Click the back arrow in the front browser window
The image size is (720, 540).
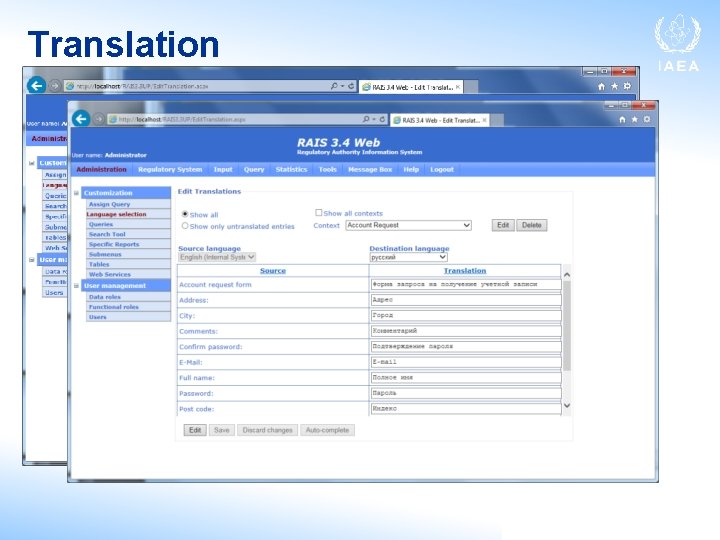pyautogui.click(x=81, y=119)
